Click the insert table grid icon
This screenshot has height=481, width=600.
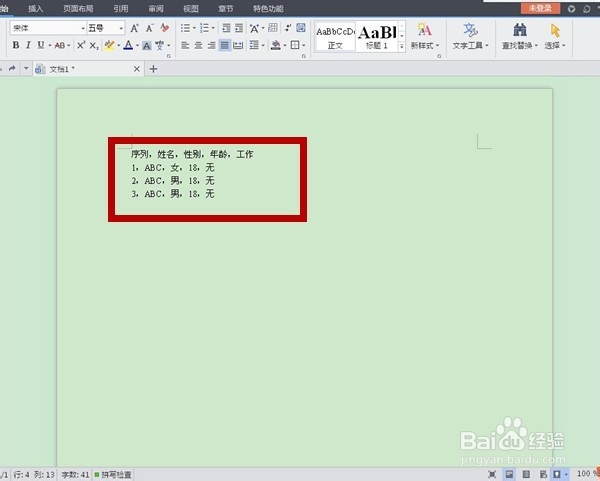[273, 28]
